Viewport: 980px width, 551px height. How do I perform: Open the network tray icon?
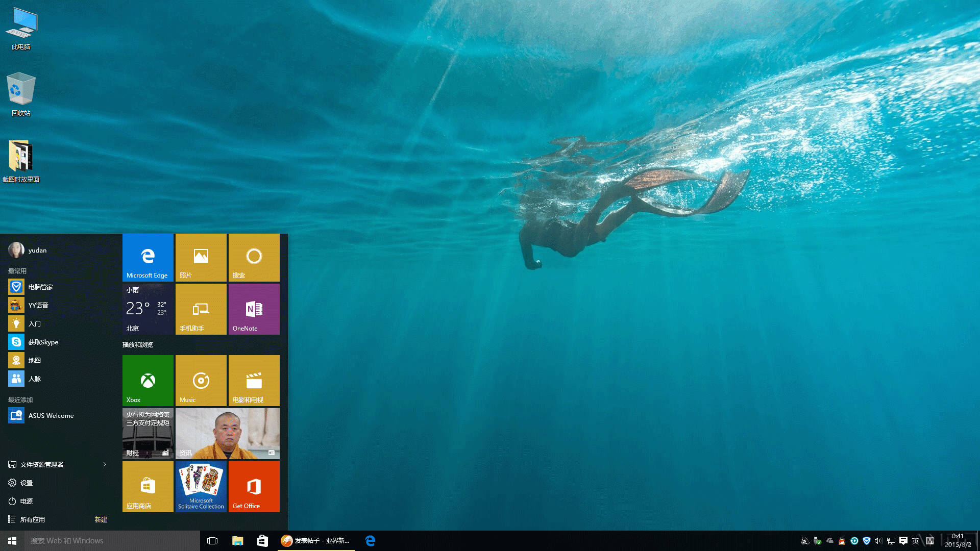click(891, 541)
